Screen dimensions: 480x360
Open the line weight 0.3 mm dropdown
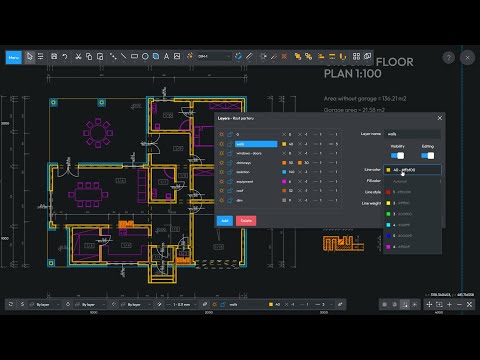(182, 304)
